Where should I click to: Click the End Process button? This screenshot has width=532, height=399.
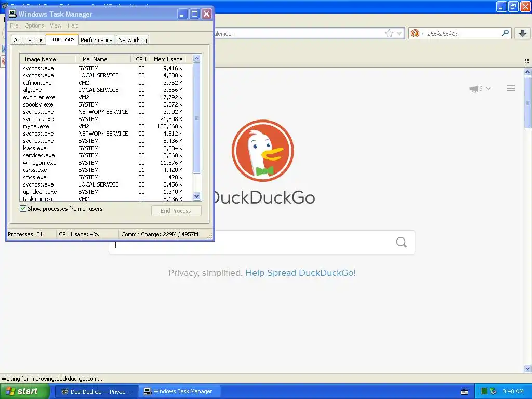pos(176,211)
